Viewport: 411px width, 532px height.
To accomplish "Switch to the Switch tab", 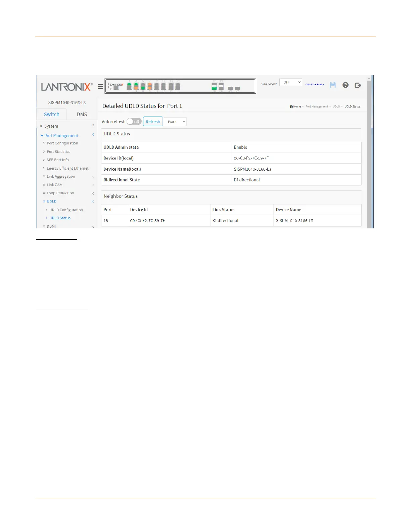I will click(51, 114).
